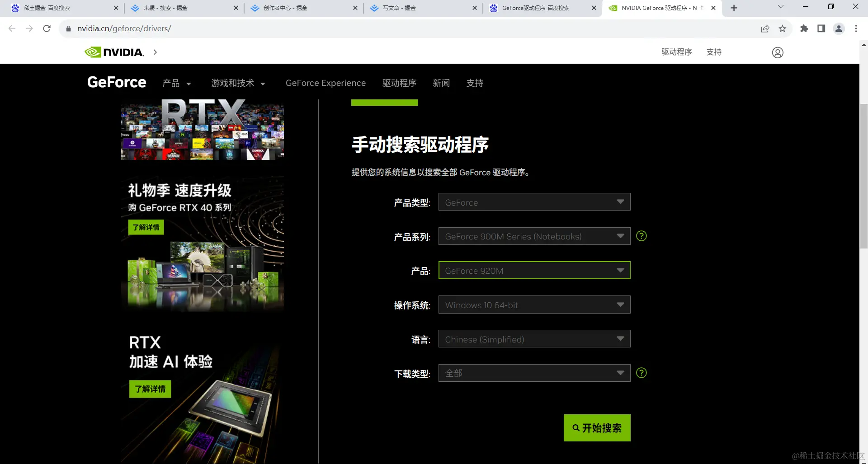The image size is (868, 464).
Task: Open 支持 in the GeForce nav bar
Action: tap(475, 83)
